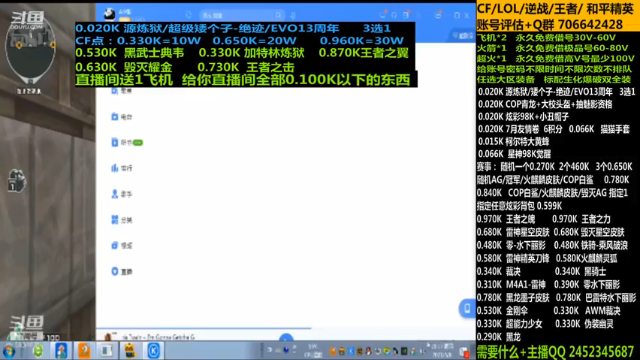Open the orange taskbar application icon
640x360 pixels.
[x=84, y=351]
